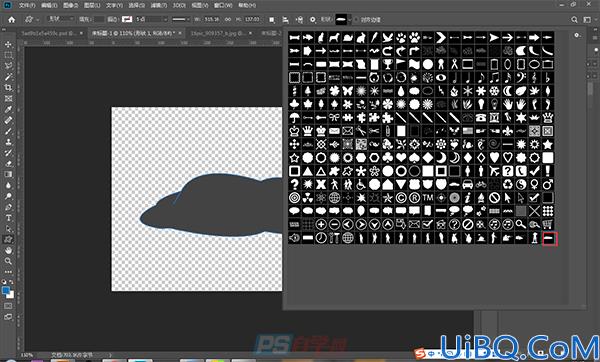Open the 窗口 (Window) menu

223,5
